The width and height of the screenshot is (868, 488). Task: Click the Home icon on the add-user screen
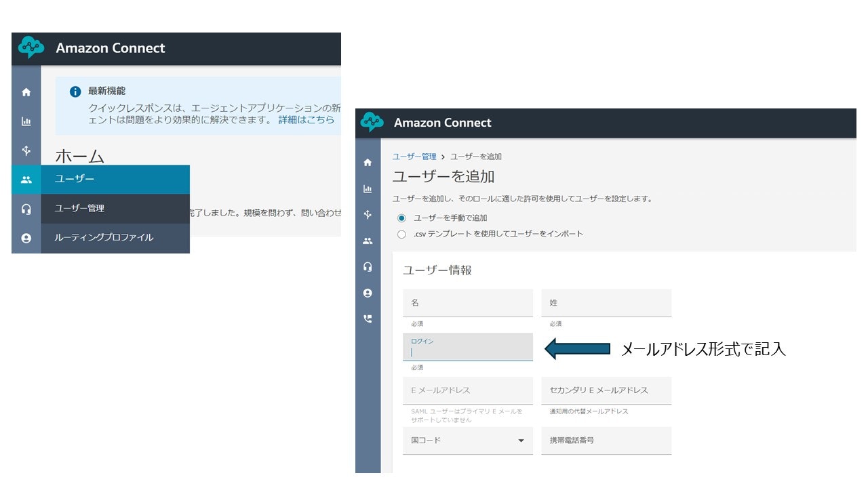click(x=368, y=163)
